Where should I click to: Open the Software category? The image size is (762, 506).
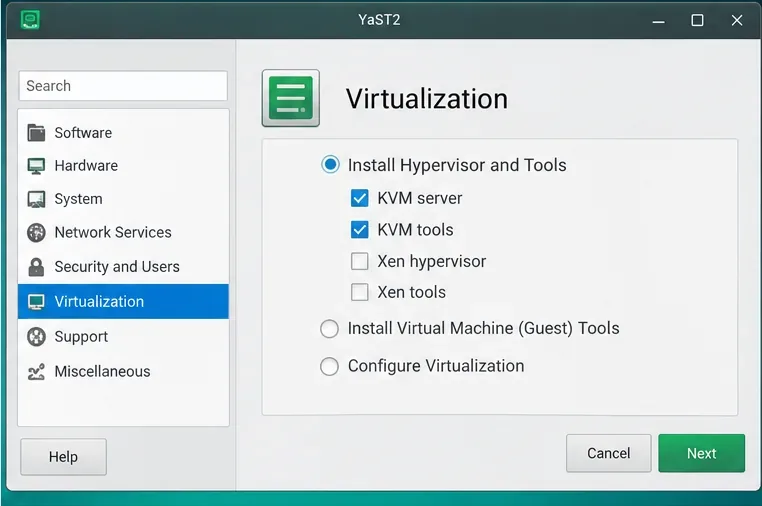[x=123, y=133]
